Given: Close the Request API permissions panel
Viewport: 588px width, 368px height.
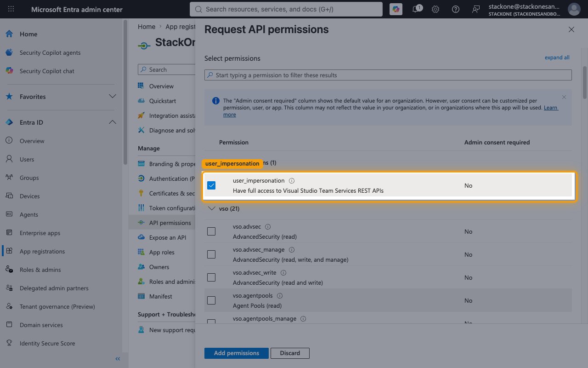Looking at the screenshot, I should (571, 29).
